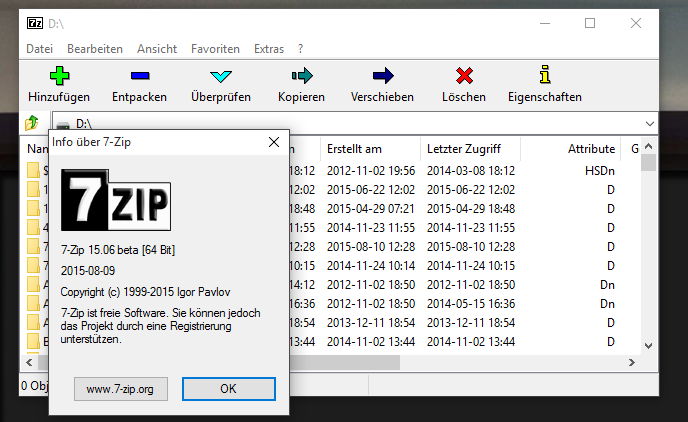Image resolution: width=688 pixels, height=422 pixels.
Task: Expand the address bar path dropdown
Action: [x=650, y=124]
